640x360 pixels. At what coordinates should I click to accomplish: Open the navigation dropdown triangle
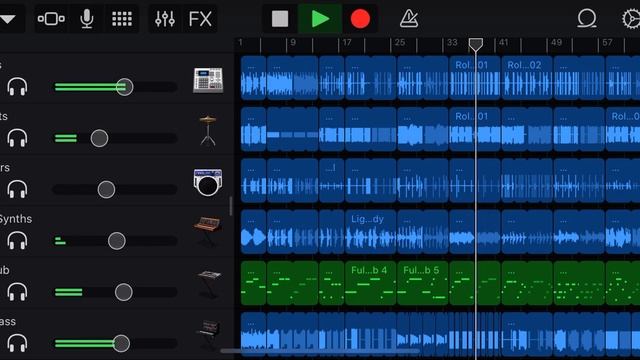pyautogui.click(x=8, y=19)
